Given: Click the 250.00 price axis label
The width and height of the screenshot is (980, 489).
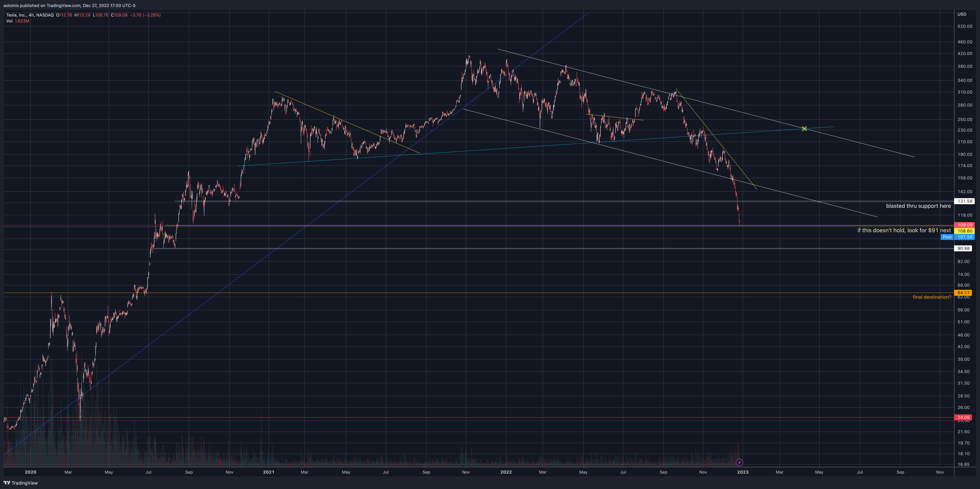Looking at the screenshot, I should tap(965, 120).
